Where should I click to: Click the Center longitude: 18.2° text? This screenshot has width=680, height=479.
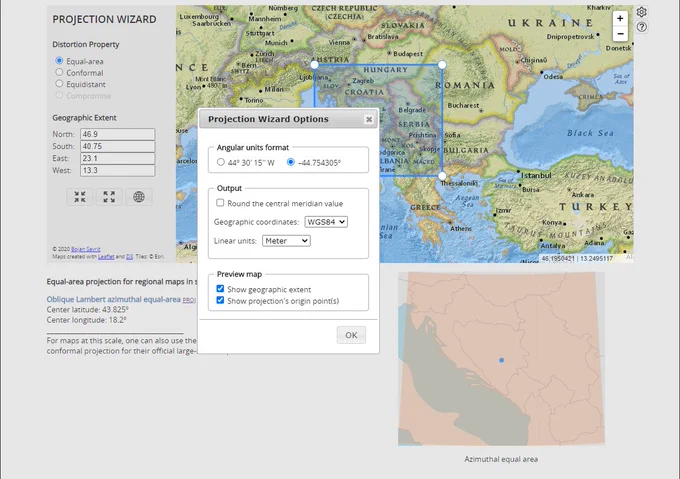click(x=86, y=320)
